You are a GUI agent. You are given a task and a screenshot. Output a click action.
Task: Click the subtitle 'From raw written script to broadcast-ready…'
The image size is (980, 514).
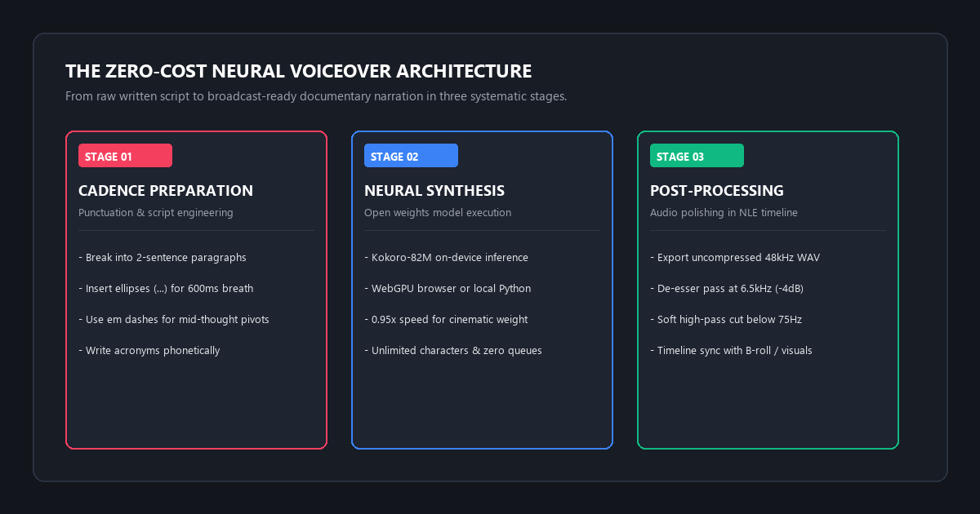pos(316,96)
